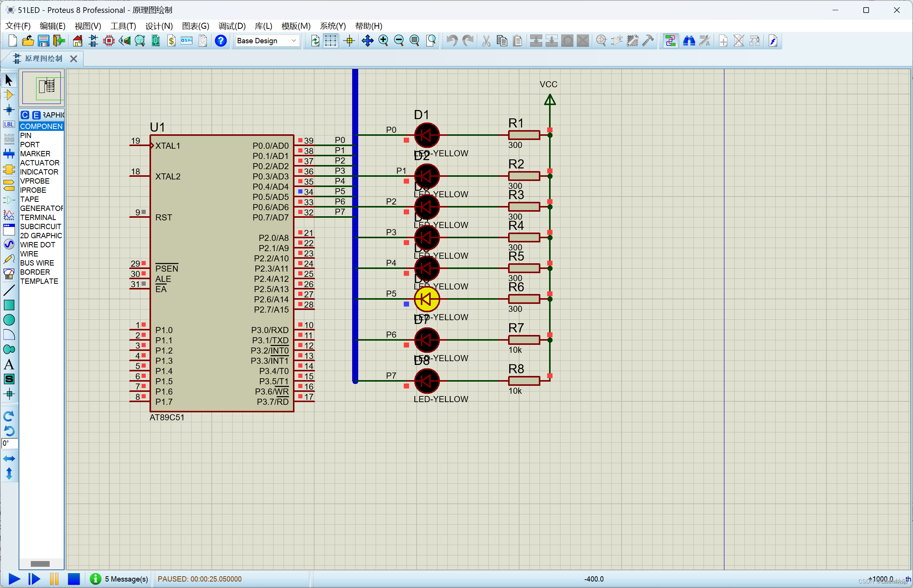This screenshot has height=588, width=913.
Task: Click the vertical mirror flip icon
Action: [9, 474]
